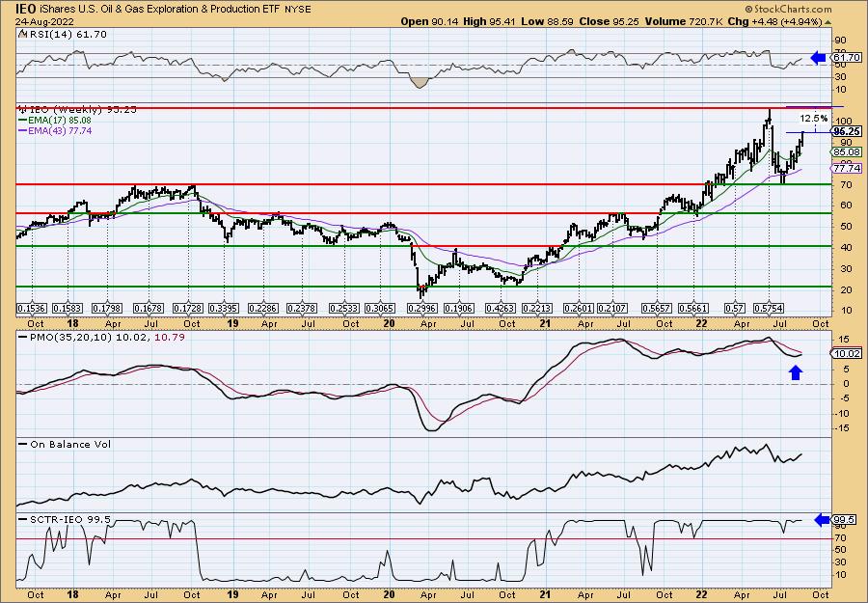Click the 0.1798 value box
Image resolution: width=868 pixels, height=603 pixels.
pos(106,308)
